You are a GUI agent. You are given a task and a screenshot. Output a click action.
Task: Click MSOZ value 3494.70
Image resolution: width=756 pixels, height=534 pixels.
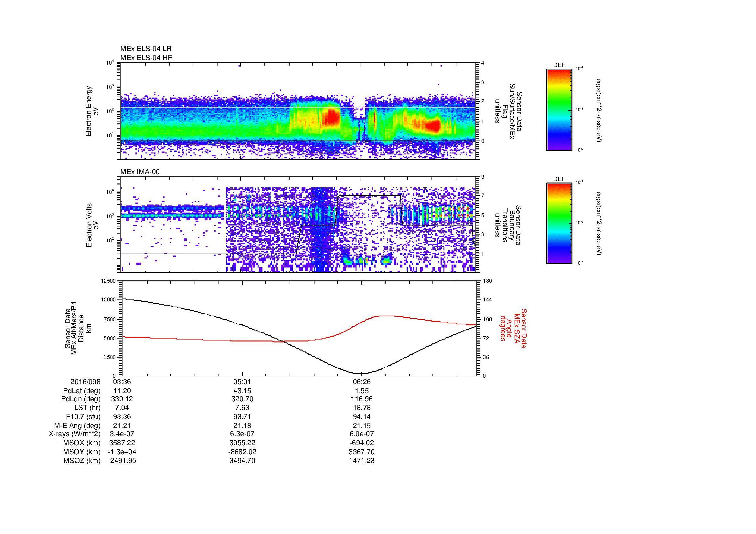[242, 461]
